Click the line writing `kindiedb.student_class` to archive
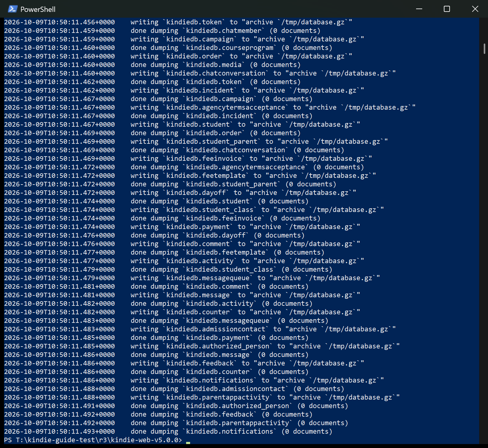 point(194,210)
